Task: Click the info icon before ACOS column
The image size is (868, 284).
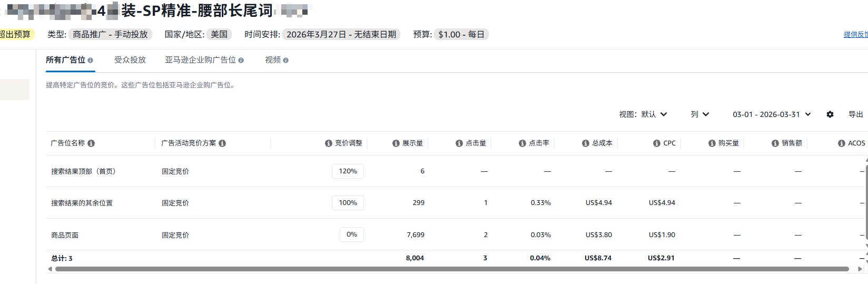Action: click(x=842, y=143)
